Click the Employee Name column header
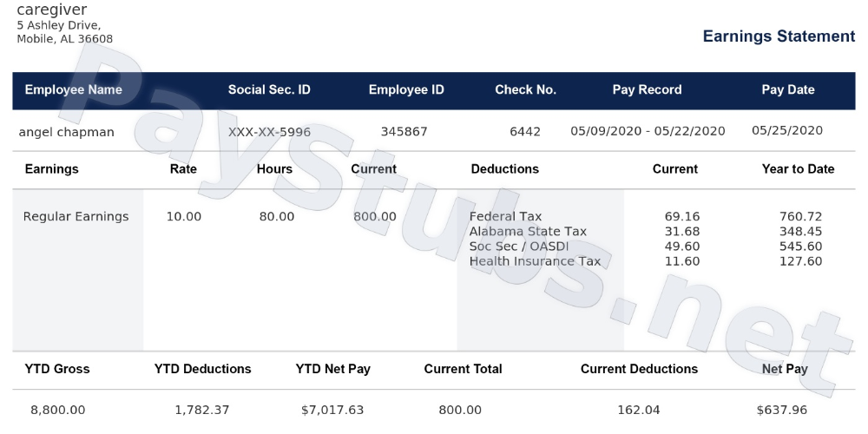Screen dimensions: 868x434 pos(74,89)
